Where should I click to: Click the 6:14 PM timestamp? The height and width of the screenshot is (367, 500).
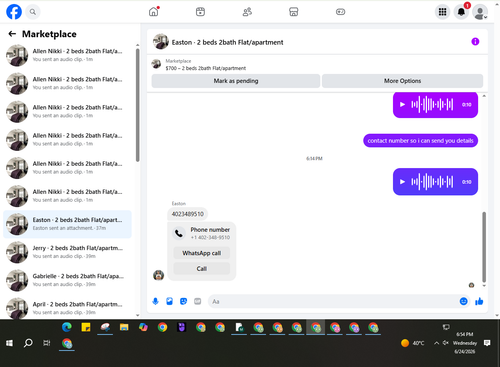point(314,159)
